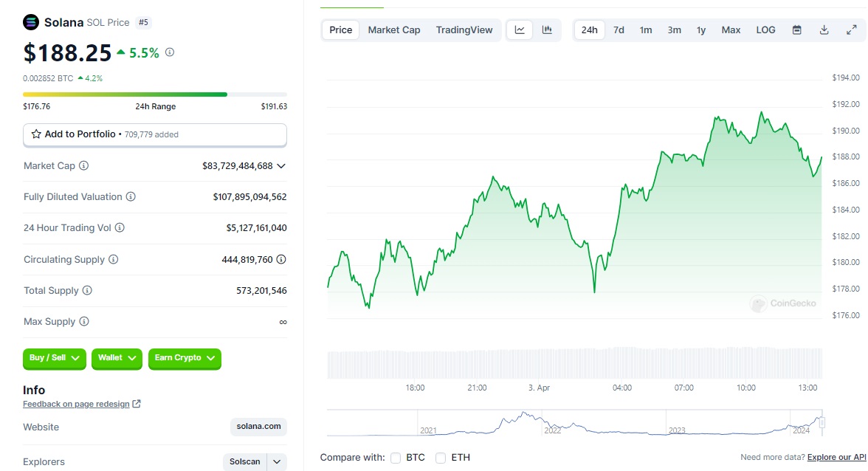Open external link icon beside Feedback link

point(137,404)
